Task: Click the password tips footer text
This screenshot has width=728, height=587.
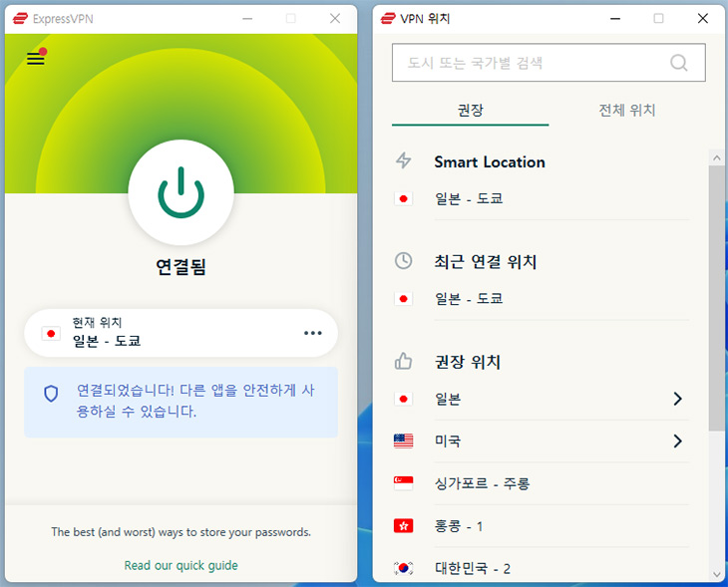Action: (x=182, y=532)
